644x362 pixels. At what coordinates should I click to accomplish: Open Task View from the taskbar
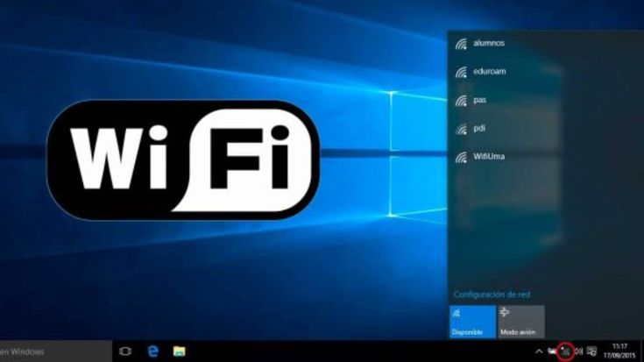pyautogui.click(x=125, y=351)
